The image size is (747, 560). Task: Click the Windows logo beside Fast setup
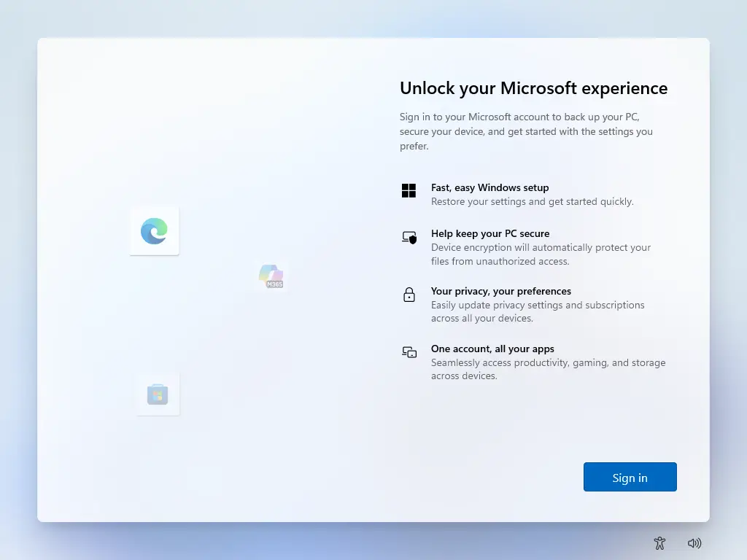409,190
